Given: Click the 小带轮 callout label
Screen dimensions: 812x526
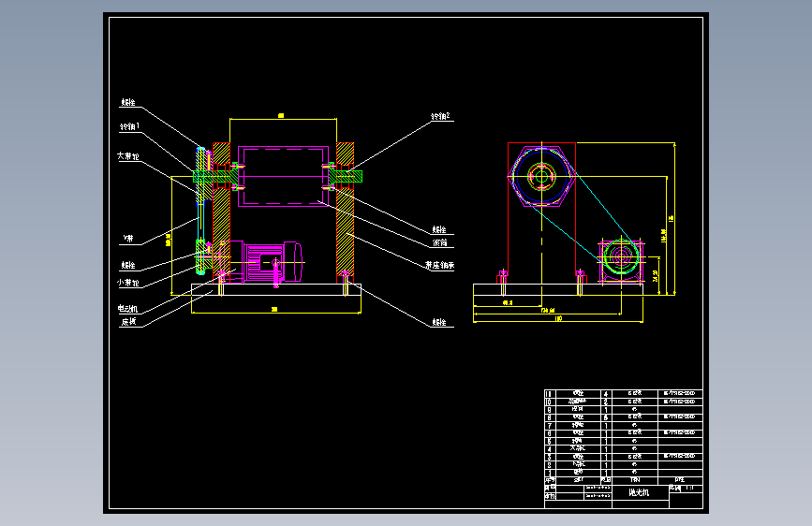Looking at the screenshot, I should pyautogui.click(x=128, y=283).
